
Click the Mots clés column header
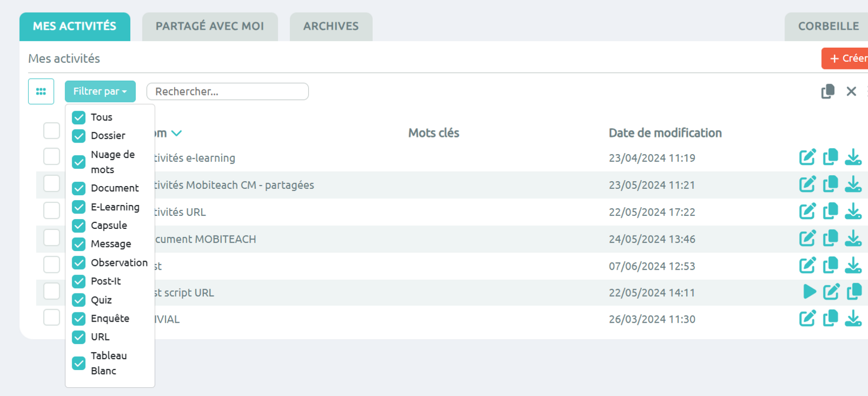(x=434, y=133)
